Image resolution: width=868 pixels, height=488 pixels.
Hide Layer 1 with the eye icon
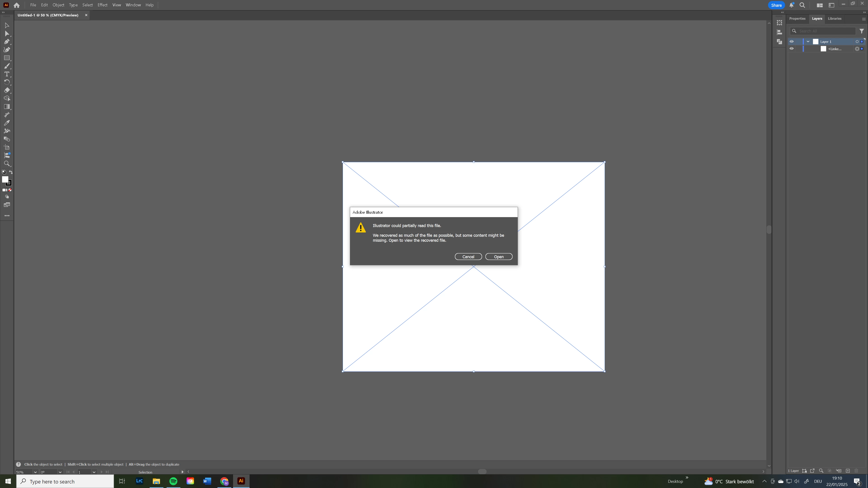(x=792, y=41)
